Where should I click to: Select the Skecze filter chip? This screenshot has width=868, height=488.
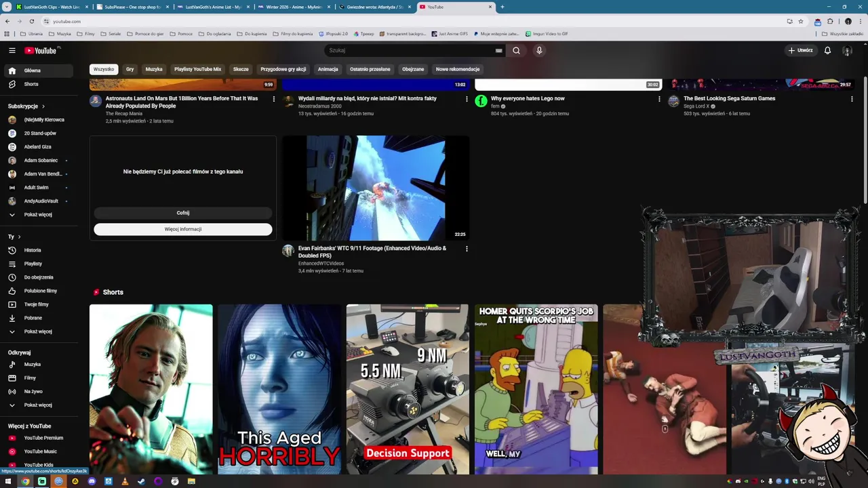pos(241,69)
